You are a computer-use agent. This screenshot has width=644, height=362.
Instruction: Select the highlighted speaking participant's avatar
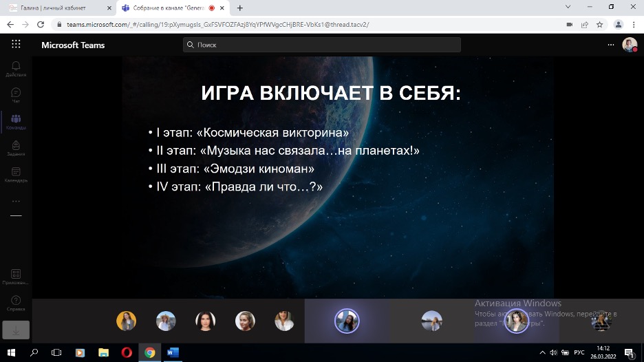(x=347, y=321)
